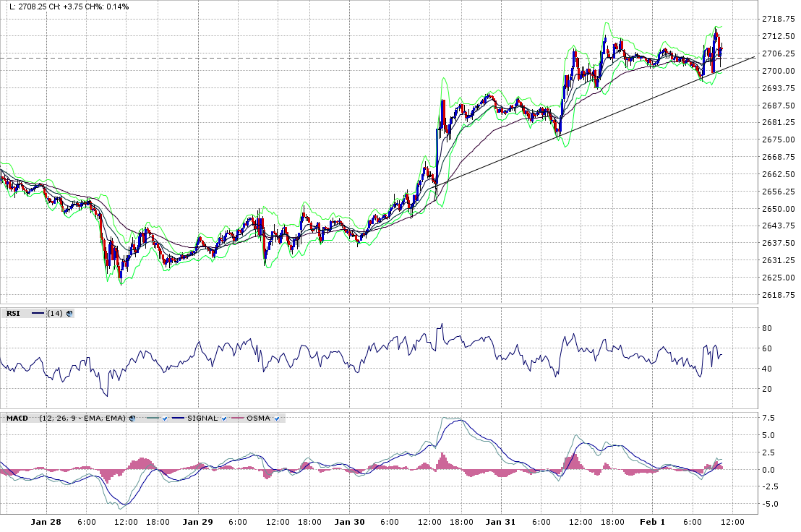
Task: Click the 2700.00 price axis label
Action: click(x=779, y=71)
